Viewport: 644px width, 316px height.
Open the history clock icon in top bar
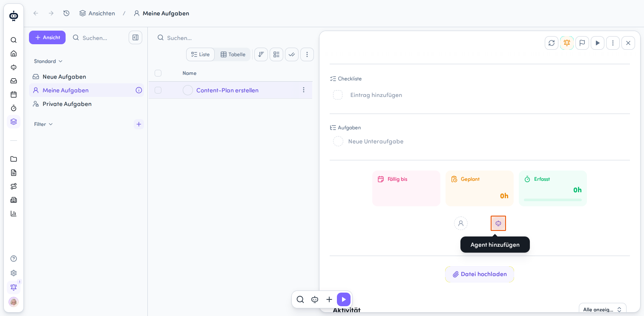(66, 13)
